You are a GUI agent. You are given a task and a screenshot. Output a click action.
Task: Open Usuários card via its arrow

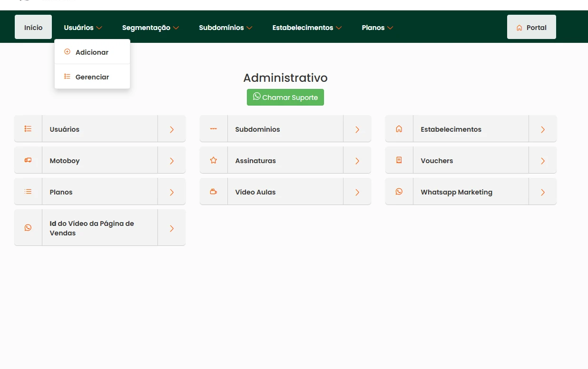click(x=172, y=129)
